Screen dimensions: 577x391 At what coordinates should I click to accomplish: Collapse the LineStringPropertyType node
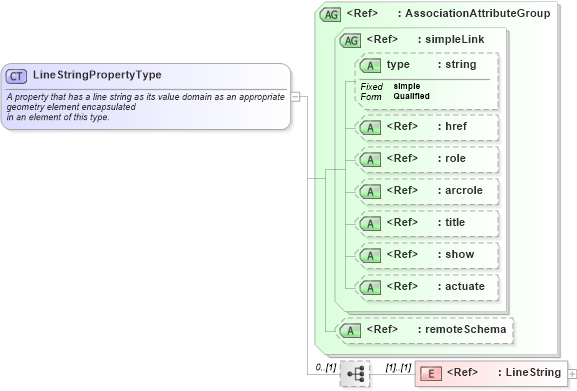295,97
